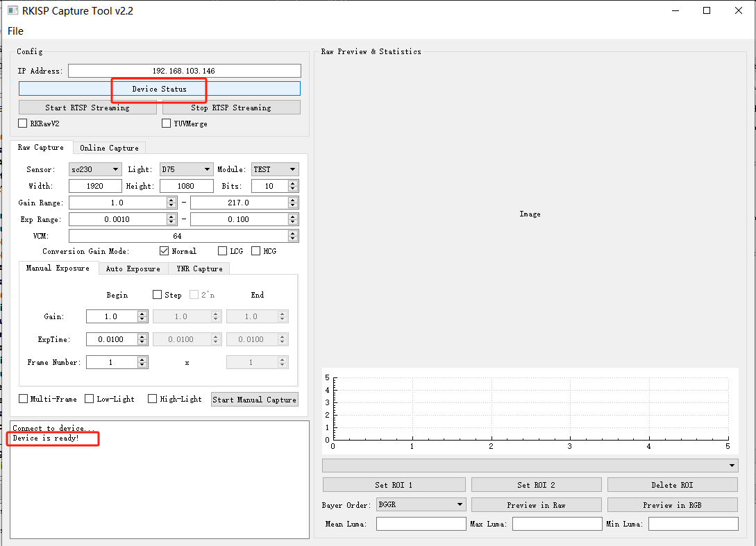Enable the Low-Light checkbox

click(x=89, y=398)
